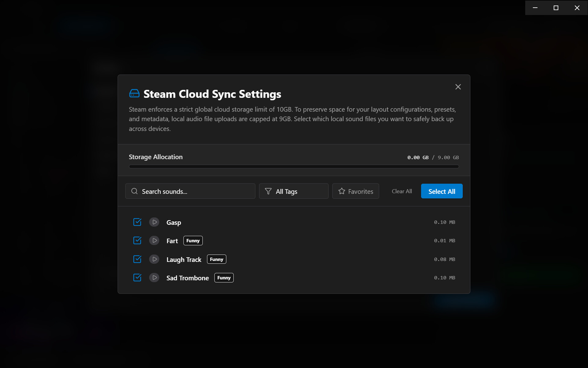Click the magnifier icon in the search box
588x368 pixels.
(134, 191)
